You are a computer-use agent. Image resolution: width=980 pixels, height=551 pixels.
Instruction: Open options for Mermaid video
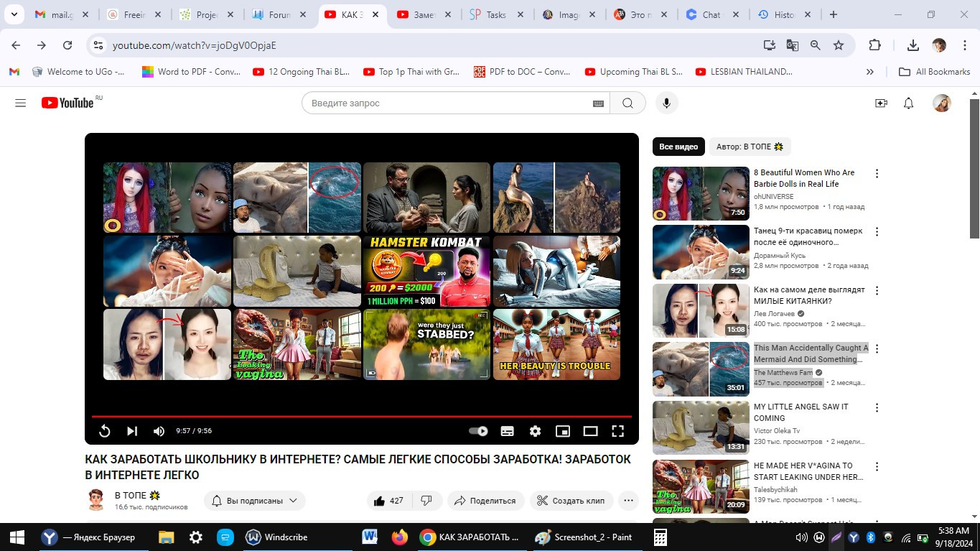pyautogui.click(x=877, y=349)
